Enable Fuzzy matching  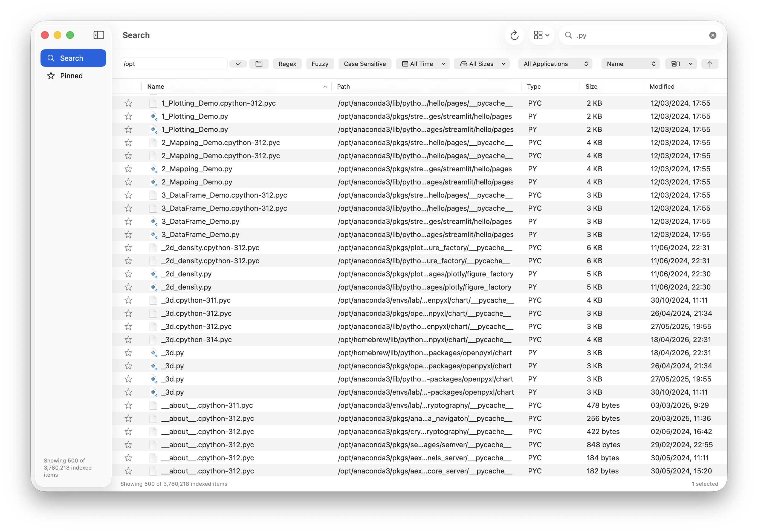coord(320,64)
